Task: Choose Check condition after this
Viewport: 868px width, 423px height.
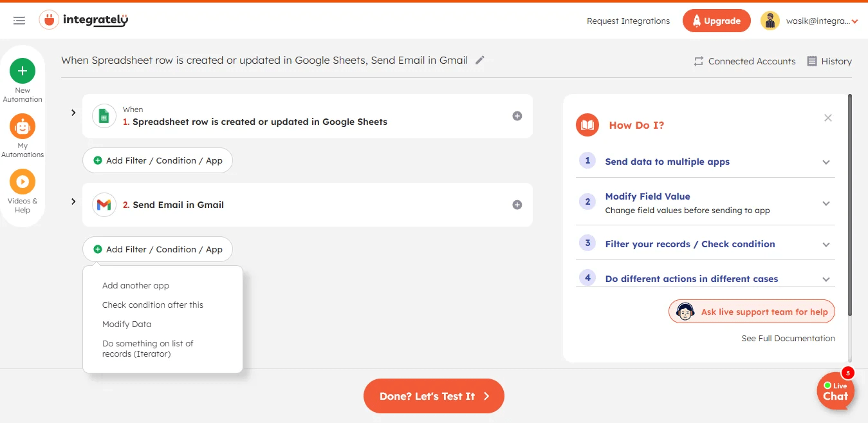Action: tap(152, 305)
